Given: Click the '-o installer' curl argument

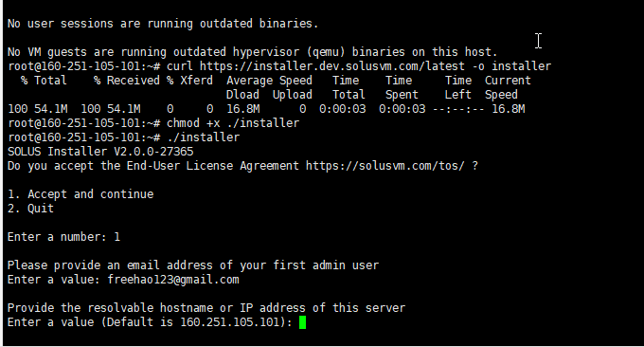Looking at the screenshot, I should [x=511, y=66].
